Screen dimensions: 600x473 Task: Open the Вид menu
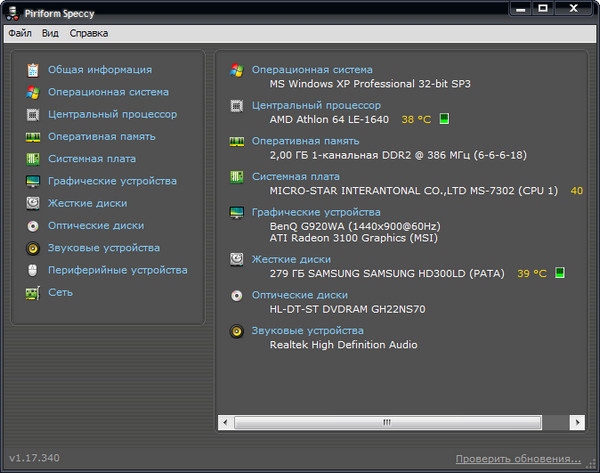click(x=50, y=33)
